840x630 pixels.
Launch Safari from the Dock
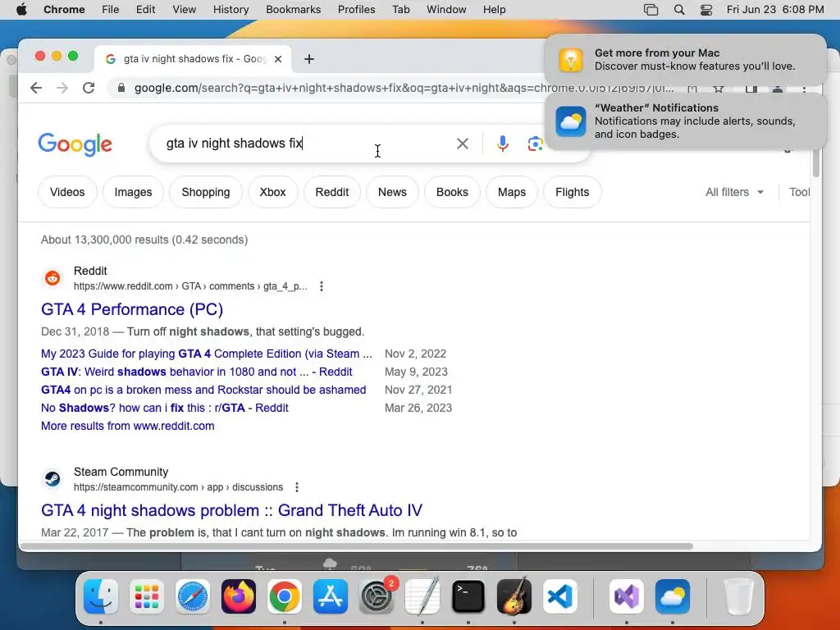tap(193, 597)
